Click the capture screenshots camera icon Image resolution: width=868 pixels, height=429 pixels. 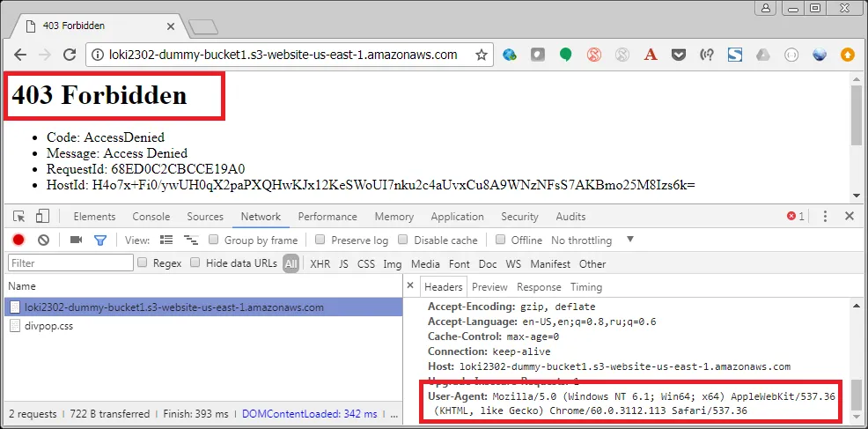76,240
